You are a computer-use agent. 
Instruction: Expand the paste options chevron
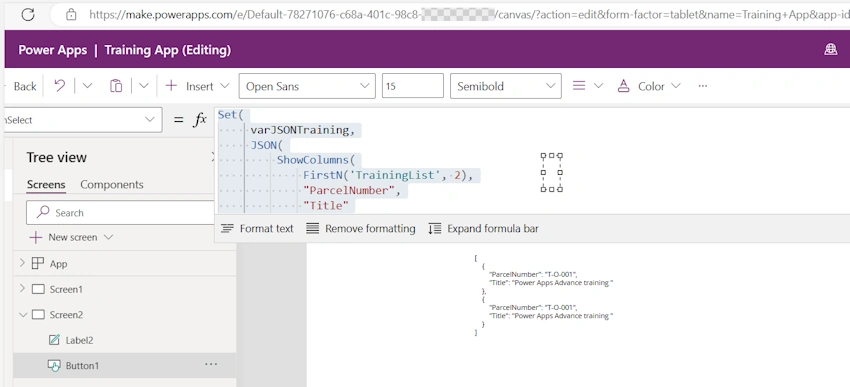pos(144,86)
